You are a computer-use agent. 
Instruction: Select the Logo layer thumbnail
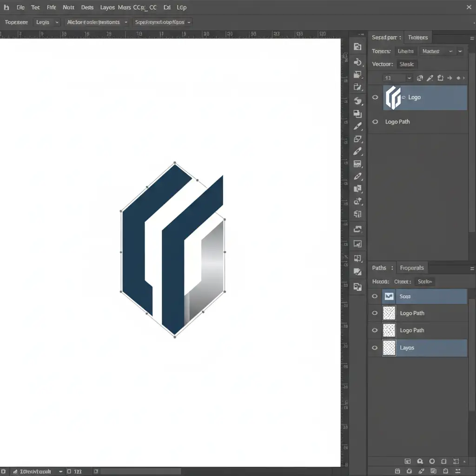click(393, 98)
